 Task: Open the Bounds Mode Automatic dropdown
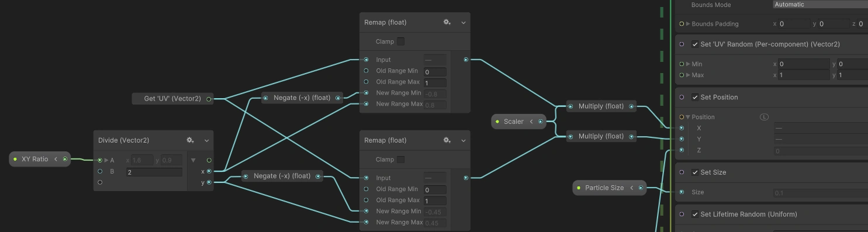tap(821, 5)
